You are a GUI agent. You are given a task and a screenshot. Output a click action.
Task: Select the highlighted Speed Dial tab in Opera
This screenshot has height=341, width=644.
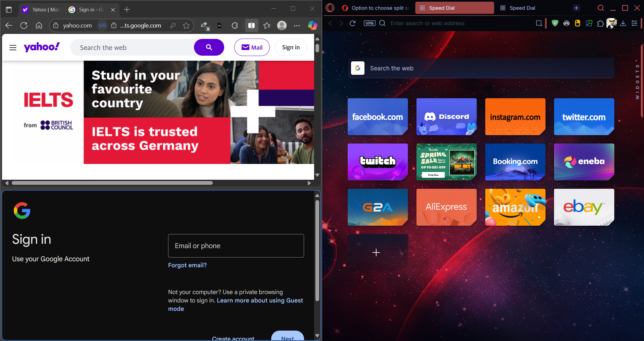[454, 8]
